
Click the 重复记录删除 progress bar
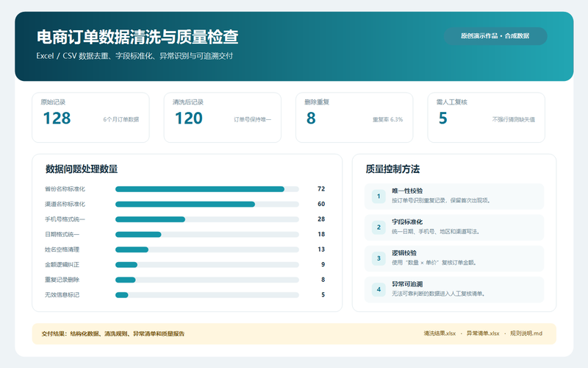pyautogui.click(x=207, y=280)
